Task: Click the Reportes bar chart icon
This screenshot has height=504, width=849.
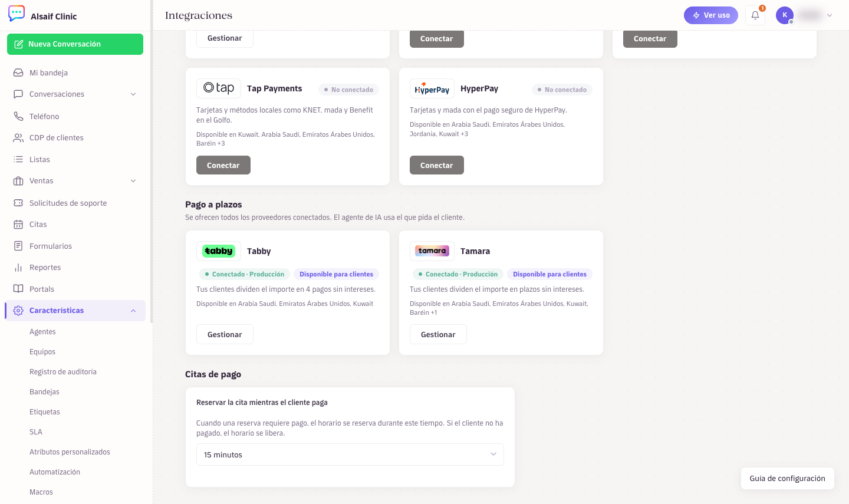Action: (18, 267)
